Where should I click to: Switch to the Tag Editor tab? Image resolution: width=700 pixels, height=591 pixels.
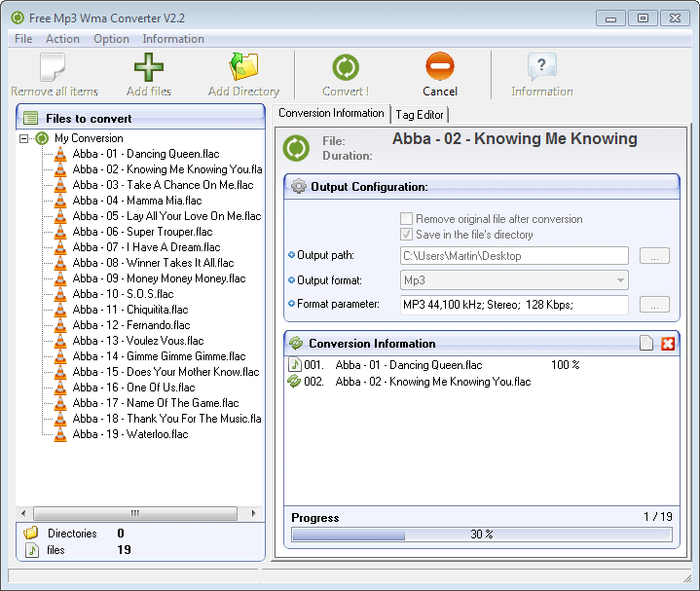(420, 115)
